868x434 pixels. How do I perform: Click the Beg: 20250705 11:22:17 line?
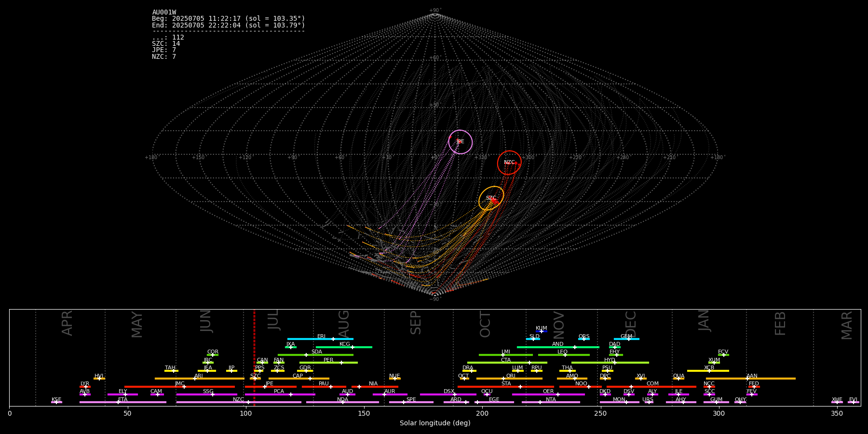(x=229, y=19)
